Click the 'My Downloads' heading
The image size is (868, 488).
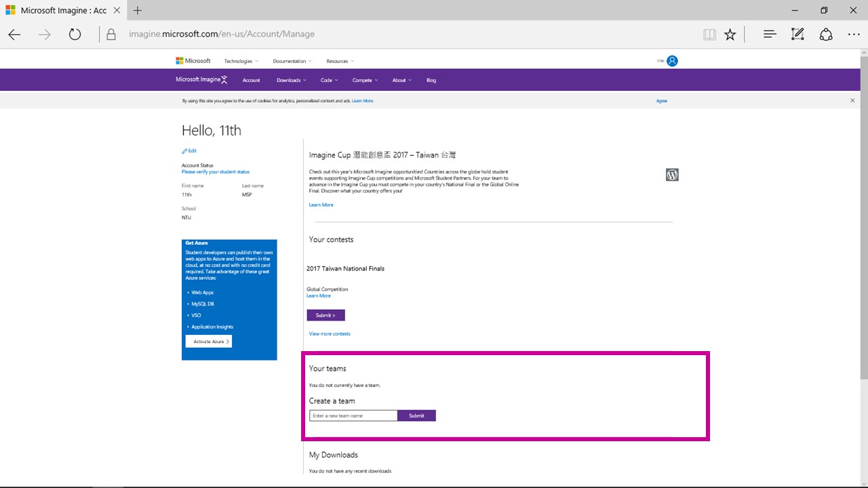pos(334,455)
